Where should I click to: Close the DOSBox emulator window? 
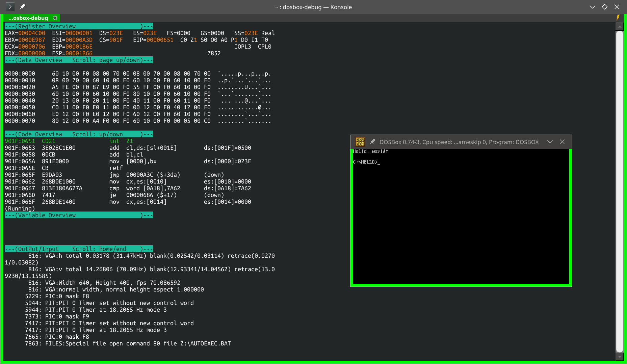pyautogui.click(x=562, y=142)
